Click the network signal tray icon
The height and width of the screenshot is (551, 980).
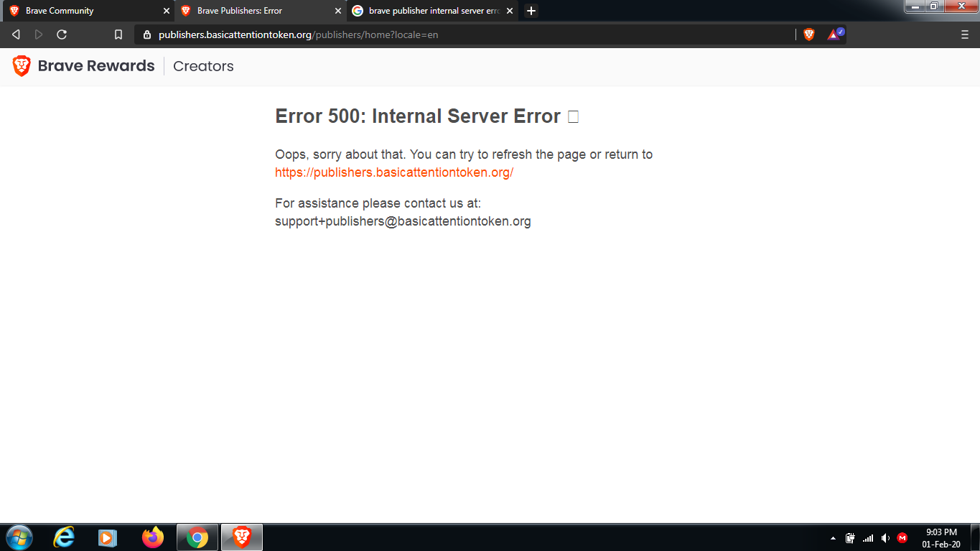pyautogui.click(x=868, y=538)
